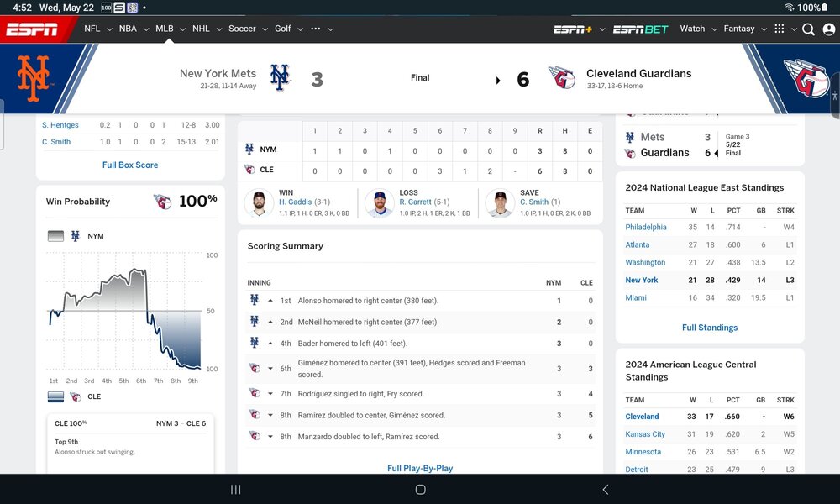Viewport: 840px width, 504px height.
Task: Expand the NFL dropdown chevron
Action: (109, 29)
